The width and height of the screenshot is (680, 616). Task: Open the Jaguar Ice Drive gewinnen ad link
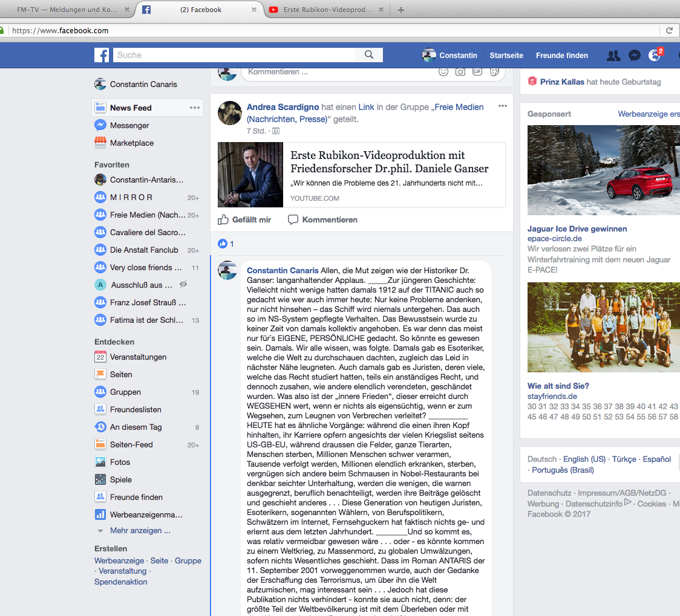[x=577, y=229]
